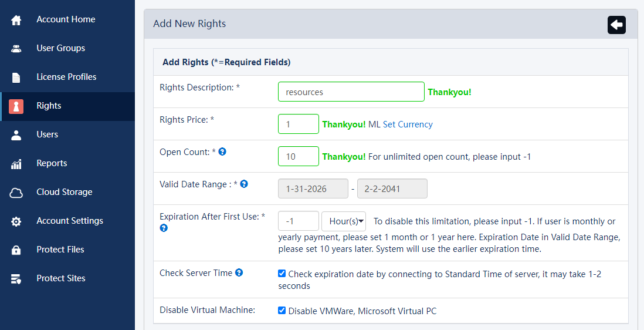The height and width of the screenshot is (330, 644).
Task: Go to Users in sidebar
Action: (47, 134)
